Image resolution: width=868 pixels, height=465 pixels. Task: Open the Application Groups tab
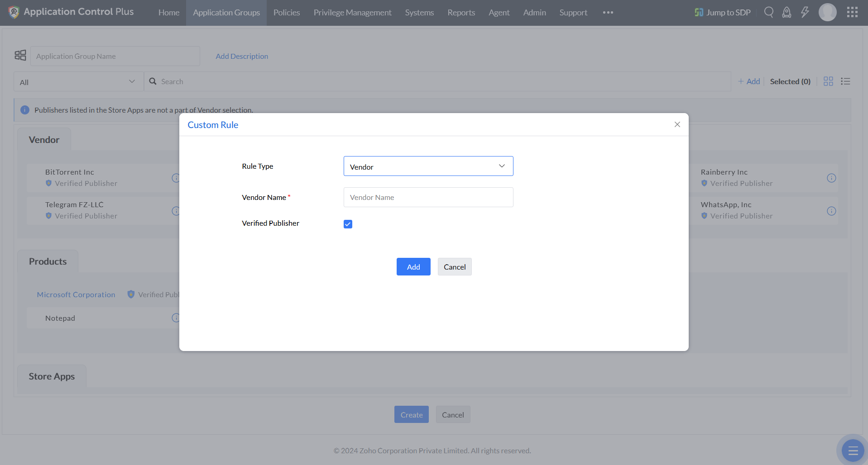(226, 13)
